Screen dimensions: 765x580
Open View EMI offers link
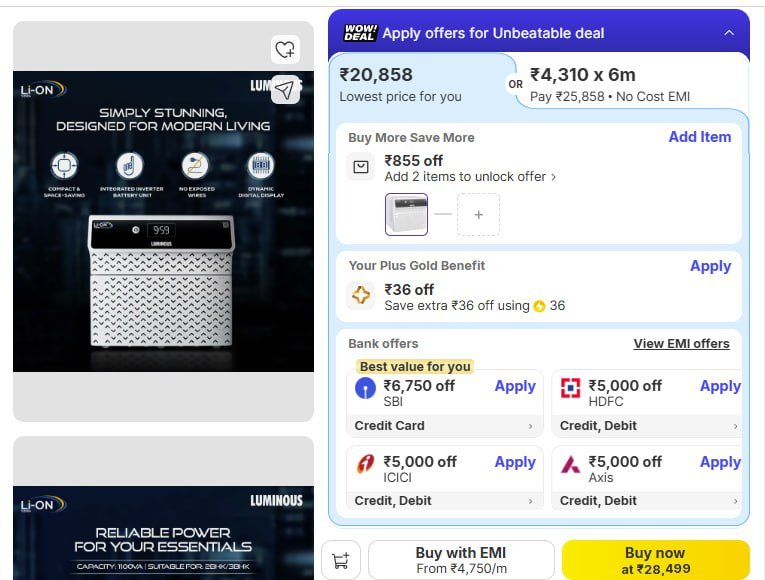tap(681, 344)
